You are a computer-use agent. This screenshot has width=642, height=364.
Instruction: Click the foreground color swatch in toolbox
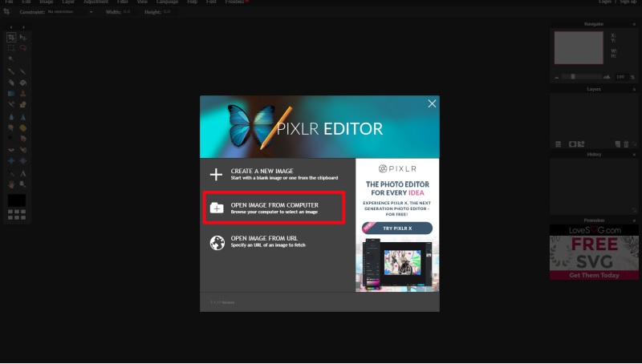(x=17, y=200)
